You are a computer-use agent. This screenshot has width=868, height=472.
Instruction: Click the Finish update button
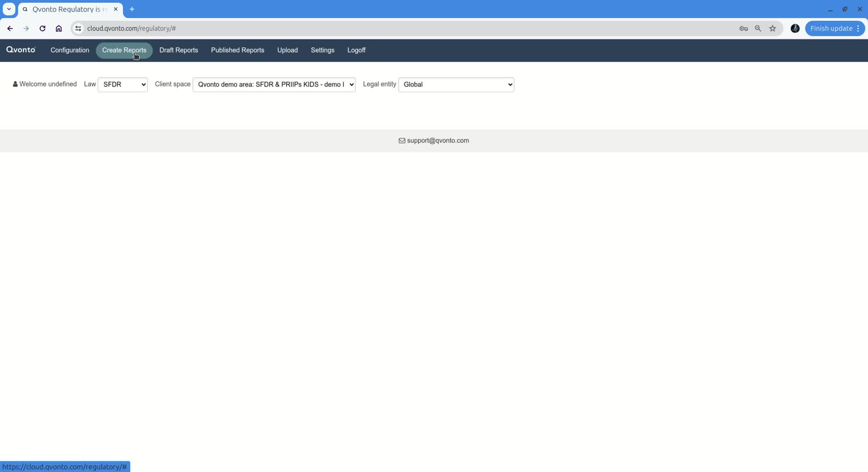(x=831, y=28)
